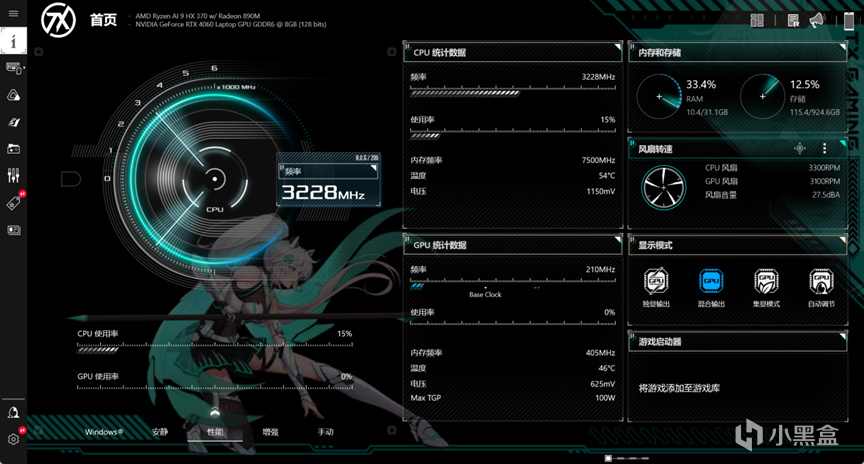Collapse the 游戏启动器 panel corner triangle
The image size is (864, 464).
pyautogui.click(x=843, y=336)
